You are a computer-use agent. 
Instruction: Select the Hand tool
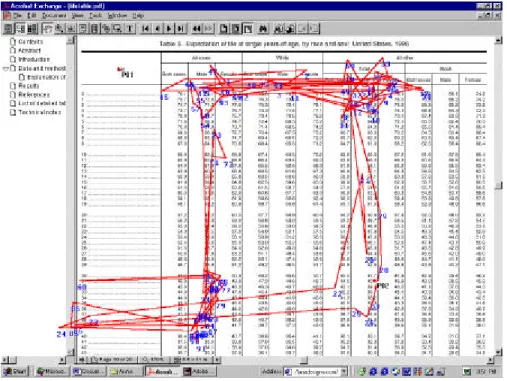(x=47, y=29)
